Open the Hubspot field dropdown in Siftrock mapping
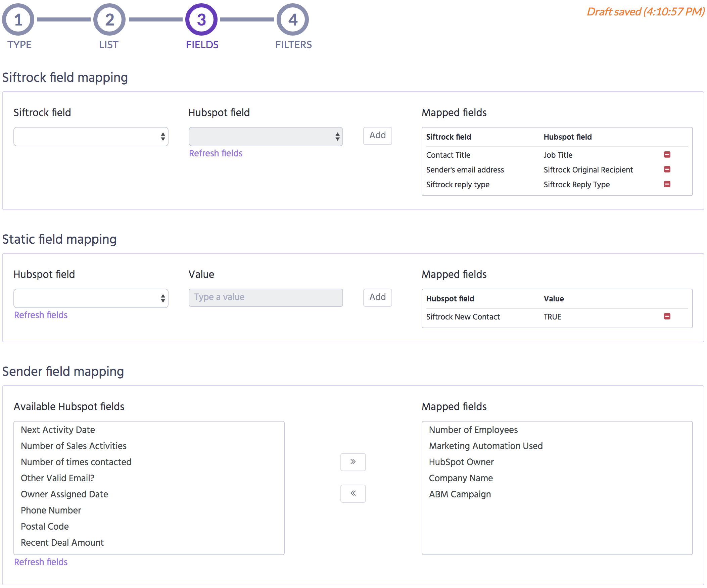 266,136
